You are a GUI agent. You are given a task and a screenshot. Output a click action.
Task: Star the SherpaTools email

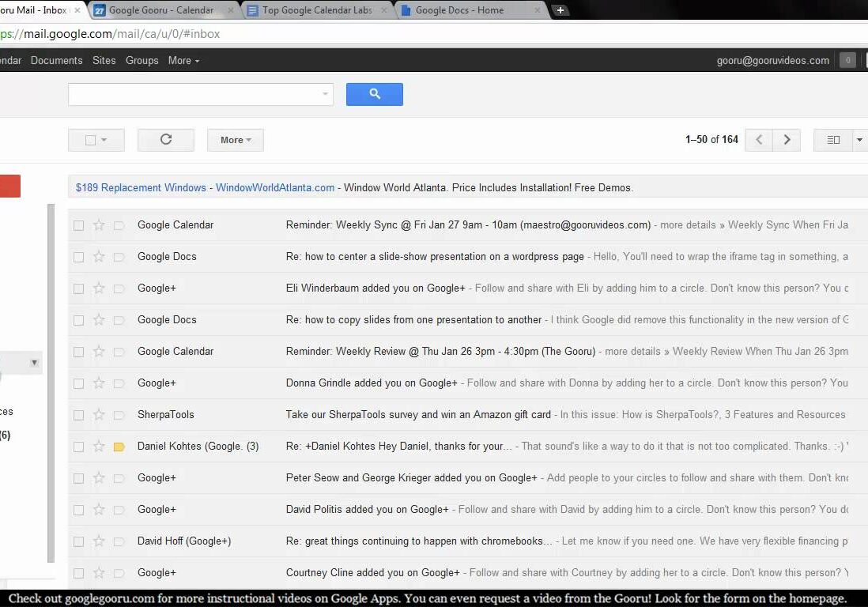pyautogui.click(x=99, y=415)
